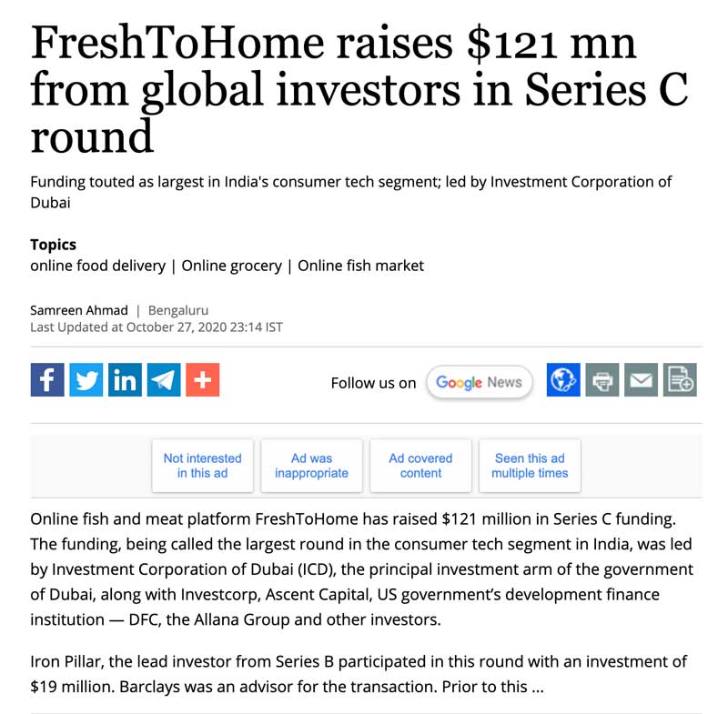Share article on LinkedIn
Screen dimensions: 728x714
(125, 379)
